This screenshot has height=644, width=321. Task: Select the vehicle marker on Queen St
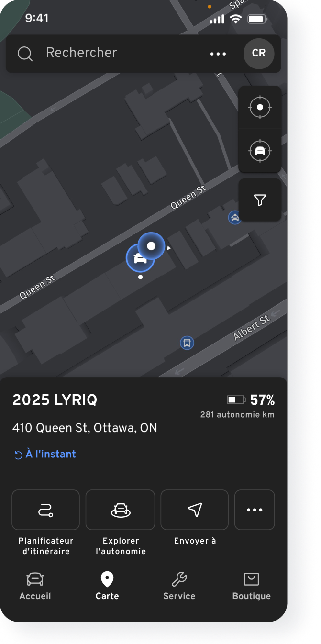tap(140, 257)
